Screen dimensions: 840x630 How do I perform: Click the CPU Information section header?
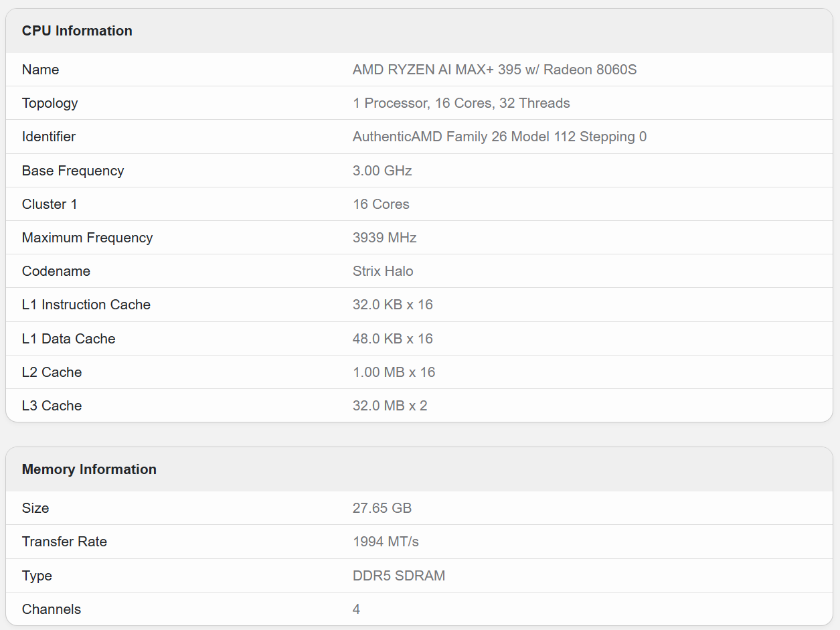(77, 31)
